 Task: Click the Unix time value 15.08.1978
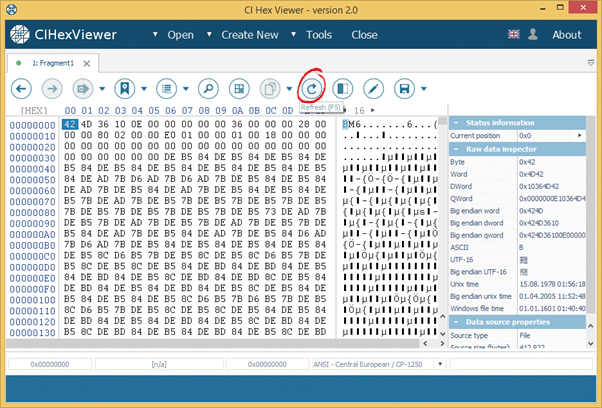552,284
